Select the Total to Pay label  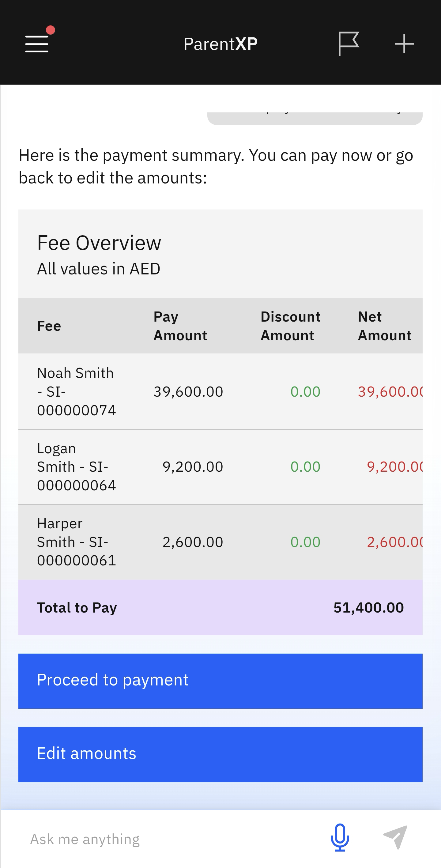coord(77,608)
